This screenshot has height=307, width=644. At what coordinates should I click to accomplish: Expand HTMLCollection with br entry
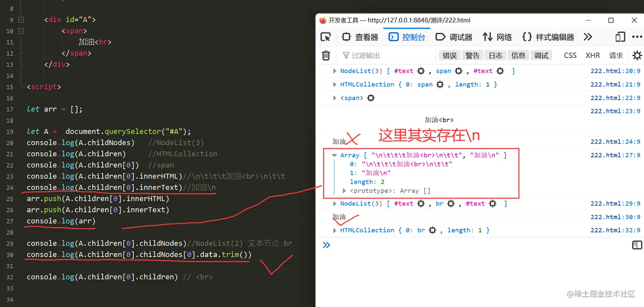[335, 230]
